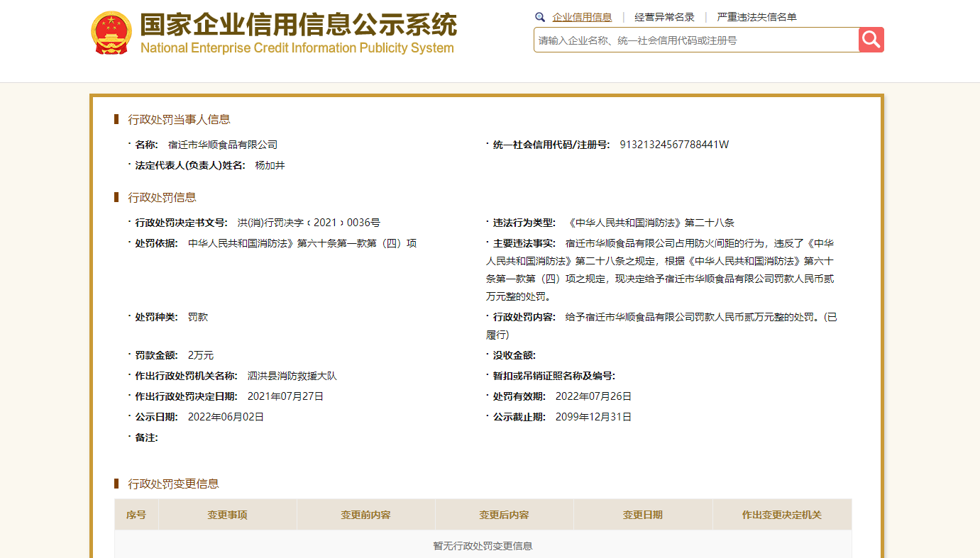Click the 变更后内容 column header
Viewport: 980px width, 558px height.
[x=504, y=515]
